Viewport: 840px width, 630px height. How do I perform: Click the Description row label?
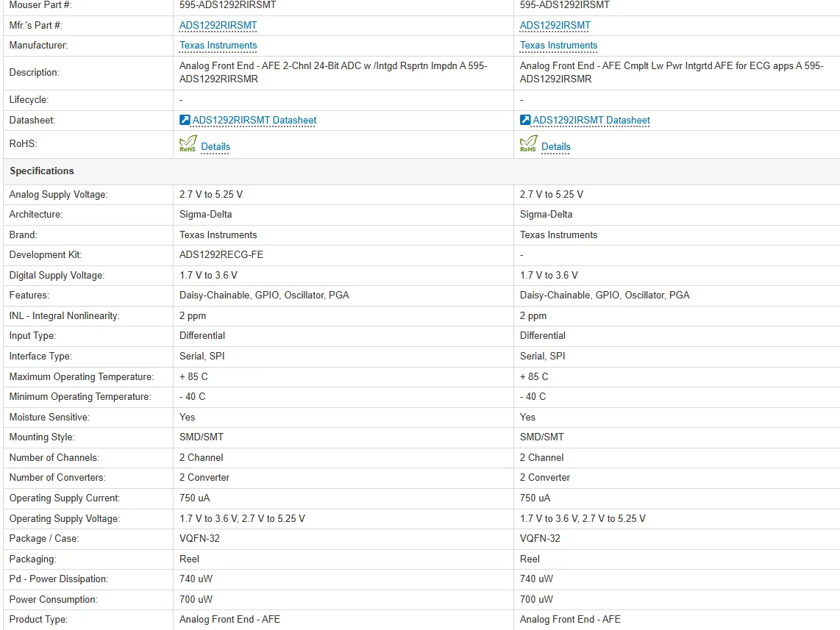tap(35, 73)
